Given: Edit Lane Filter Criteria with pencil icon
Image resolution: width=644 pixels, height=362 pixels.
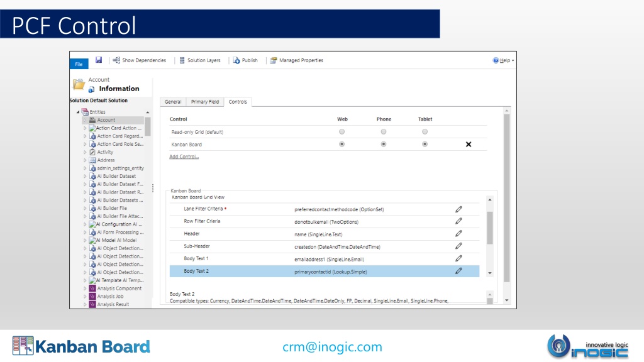Looking at the screenshot, I should tap(458, 209).
